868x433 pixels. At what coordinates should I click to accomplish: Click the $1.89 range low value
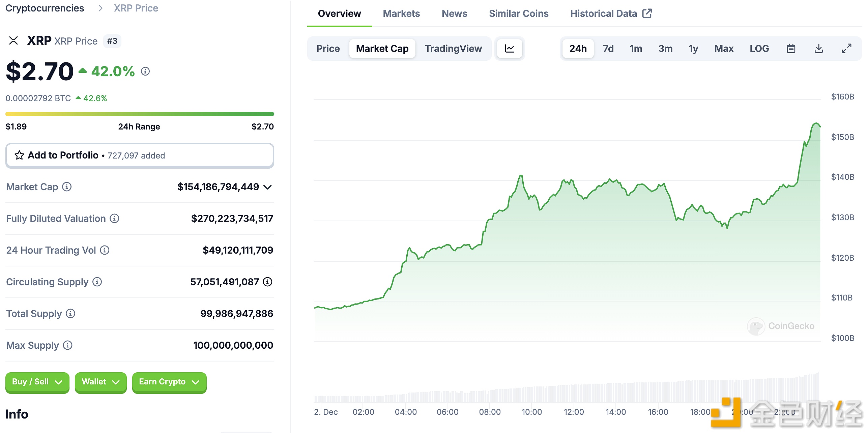coord(16,126)
